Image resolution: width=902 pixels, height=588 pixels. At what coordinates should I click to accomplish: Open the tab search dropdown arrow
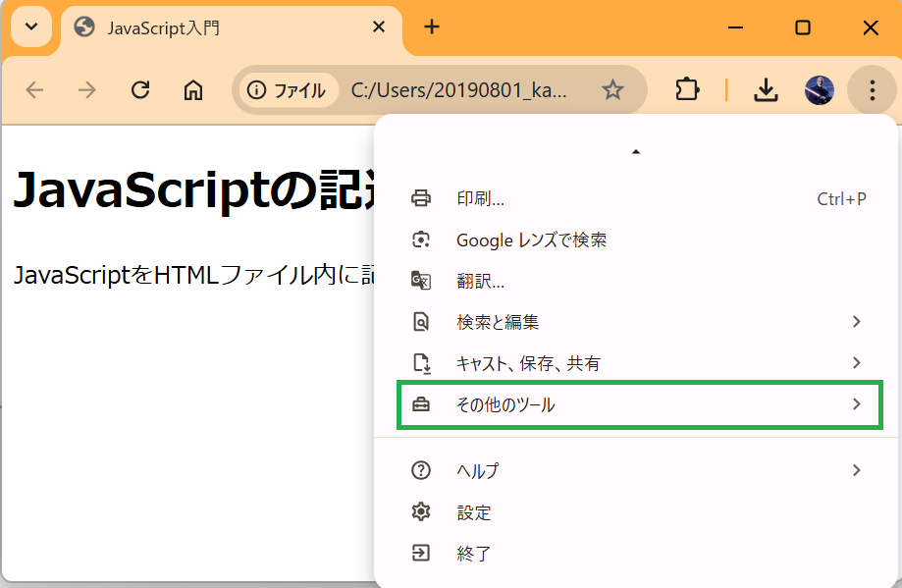pyautogui.click(x=31, y=27)
